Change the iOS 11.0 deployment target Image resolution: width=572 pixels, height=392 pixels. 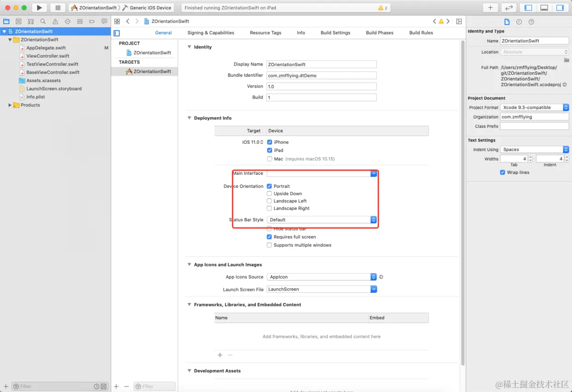(x=253, y=142)
